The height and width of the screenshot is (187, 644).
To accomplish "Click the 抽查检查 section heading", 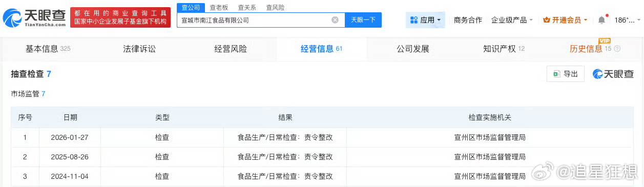I will 31,74.
